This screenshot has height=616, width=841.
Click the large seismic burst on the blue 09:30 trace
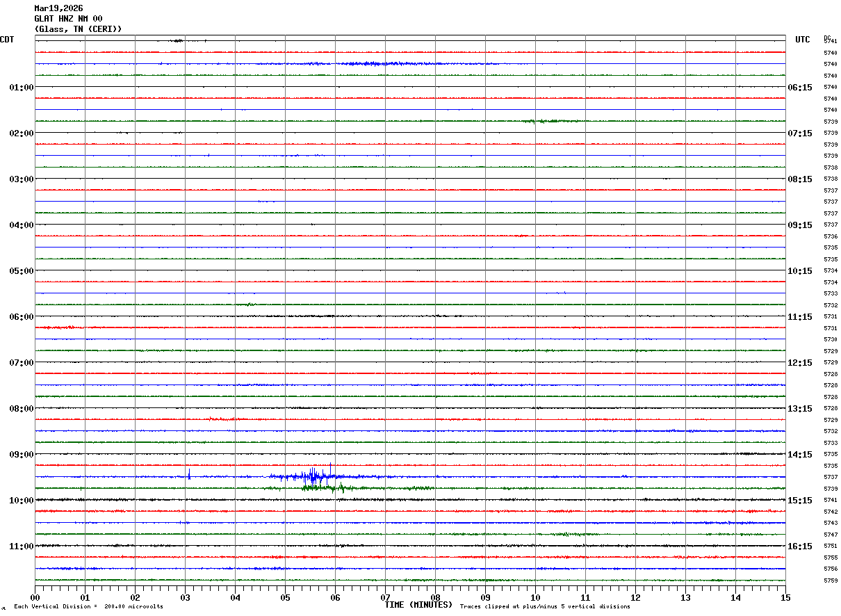point(314,476)
